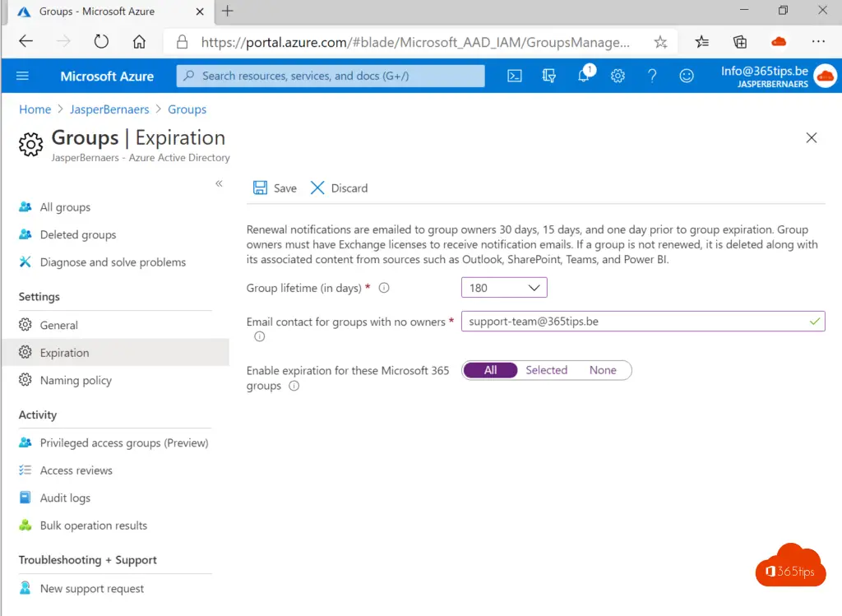
Task: Add this page to favorites star
Action: [660, 42]
